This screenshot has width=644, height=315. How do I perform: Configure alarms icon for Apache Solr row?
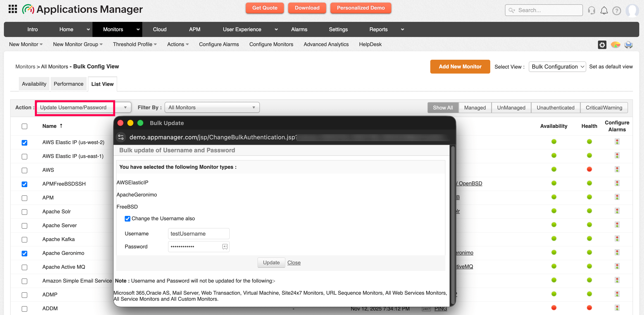coord(617,211)
